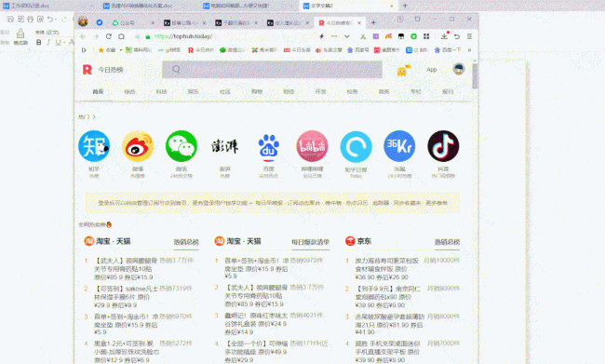Click the lightning speed-mode icon in address bar
The image size is (605, 364).
(321, 36)
